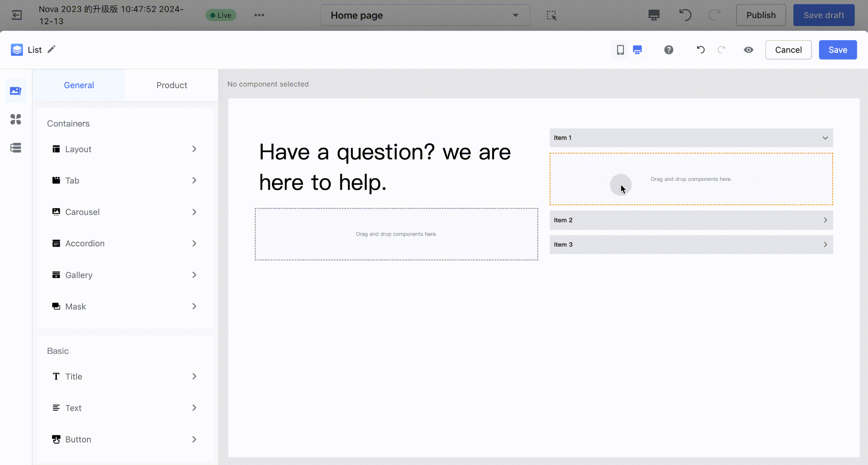This screenshot has height=465, width=868.
Task: Open the help question mark icon
Action: click(x=668, y=50)
